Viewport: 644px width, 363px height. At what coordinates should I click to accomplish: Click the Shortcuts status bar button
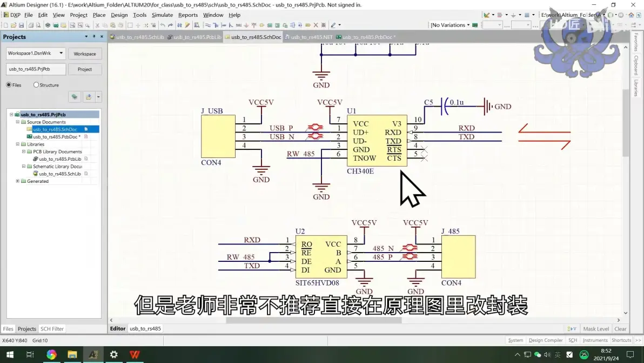(621, 340)
